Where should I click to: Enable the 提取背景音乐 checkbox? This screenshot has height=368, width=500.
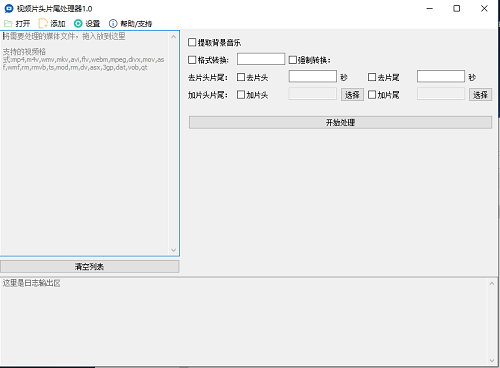(x=192, y=42)
